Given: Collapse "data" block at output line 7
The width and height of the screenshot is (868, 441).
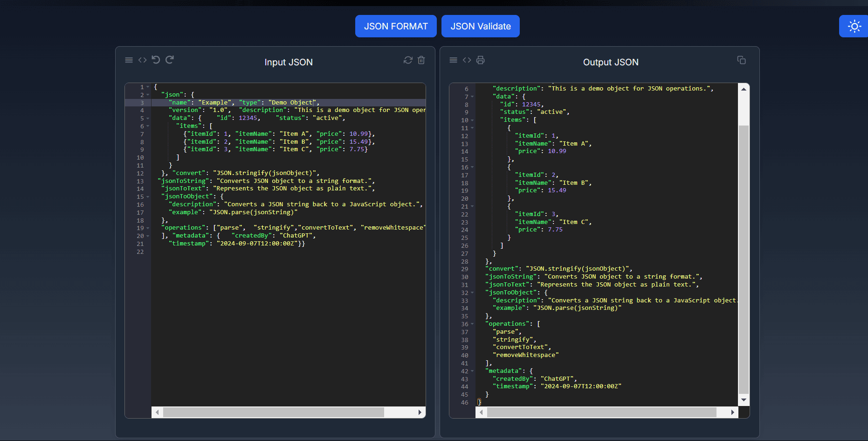Looking at the screenshot, I should pyautogui.click(x=472, y=97).
